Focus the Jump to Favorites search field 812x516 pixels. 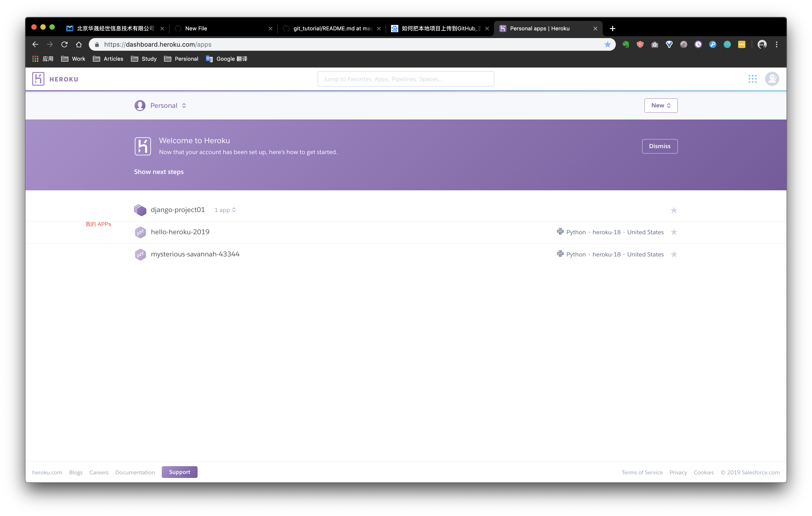coord(406,79)
